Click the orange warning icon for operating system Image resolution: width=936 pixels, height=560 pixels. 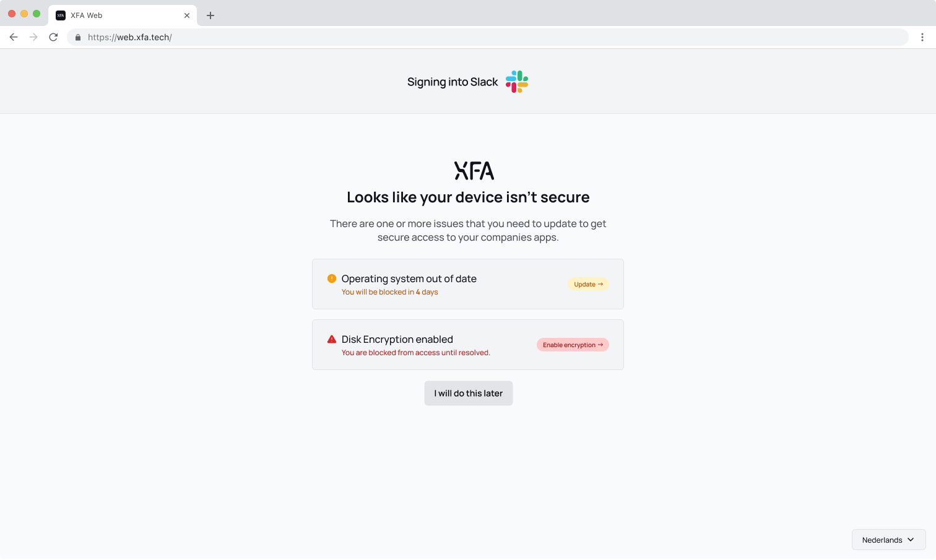pos(332,278)
